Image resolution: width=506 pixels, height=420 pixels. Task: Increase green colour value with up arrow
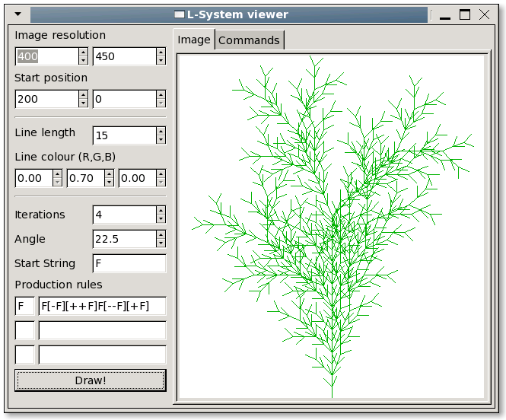[109, 174]
